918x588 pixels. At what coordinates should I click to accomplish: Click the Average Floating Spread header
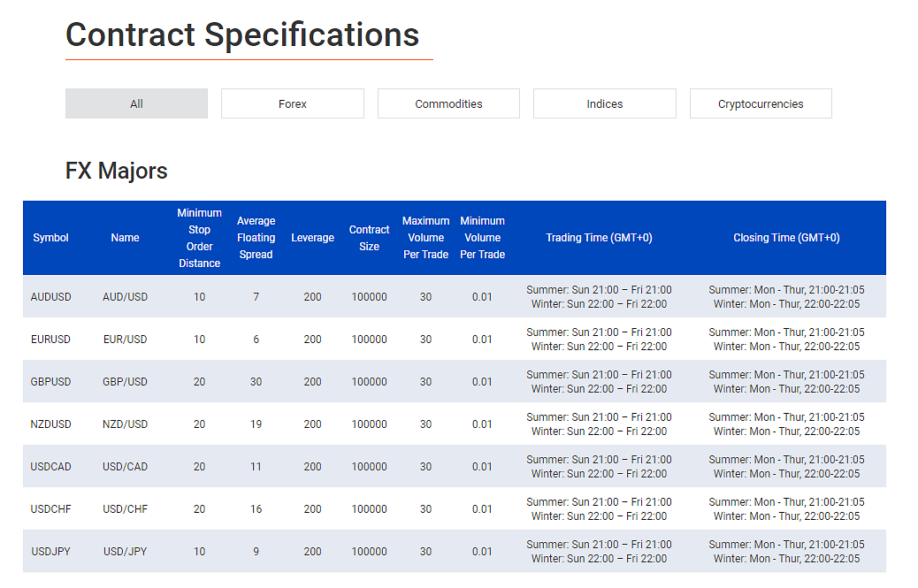pyautogui.click(x=256, y=238)
